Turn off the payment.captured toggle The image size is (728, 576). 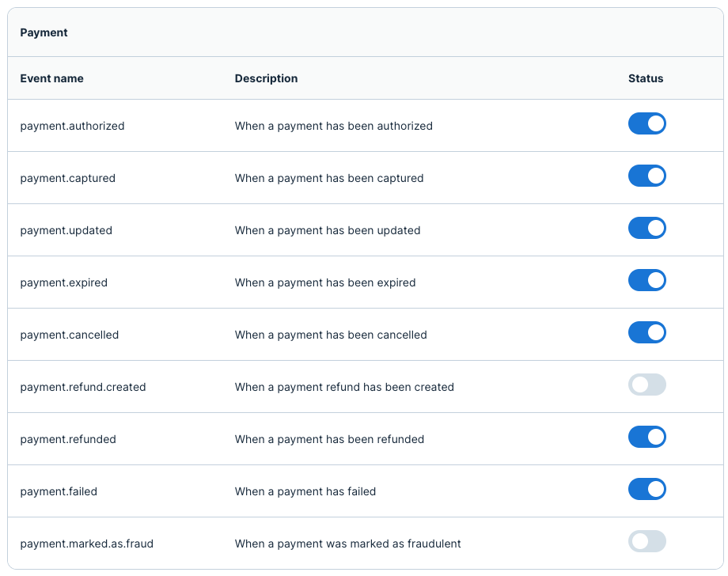pyautogui.click(x=646, y=176)
